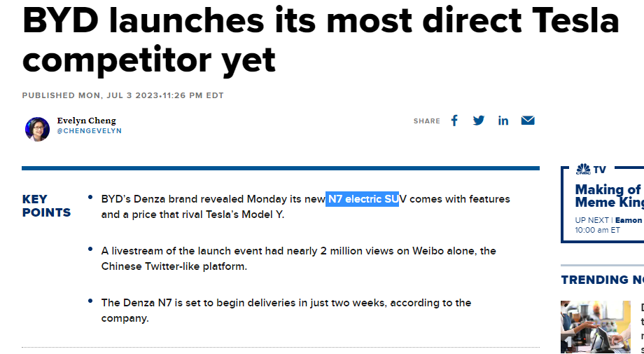Click the key point about Denza N7 deliveries
The image size is (644, 354).
(286, 310)
